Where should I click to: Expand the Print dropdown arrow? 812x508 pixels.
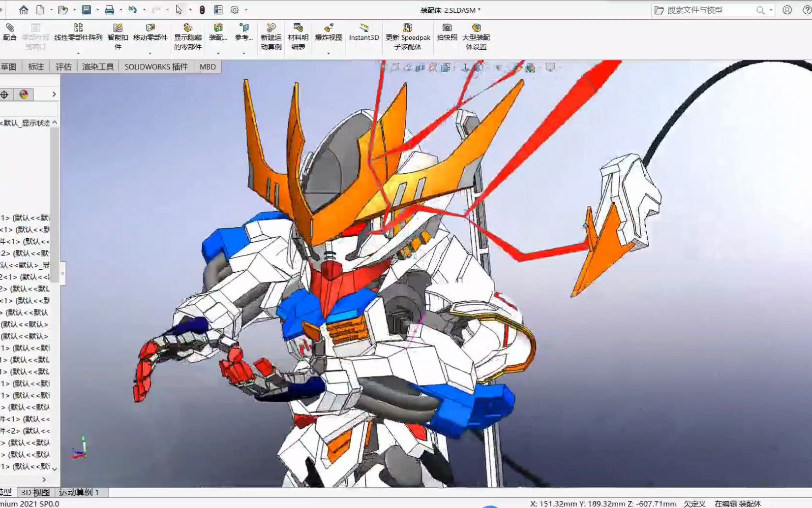(120, 10)
